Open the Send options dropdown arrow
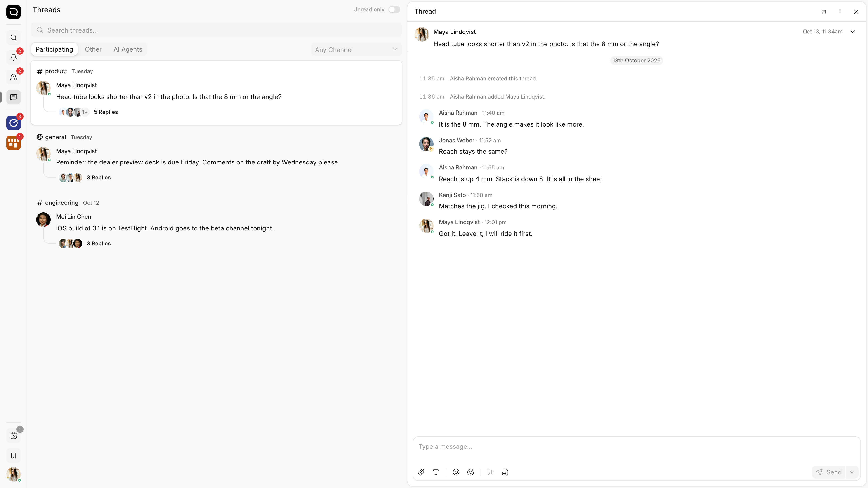Screen dimensions: 868x488 pyautogui.click(x=852, y=472)
